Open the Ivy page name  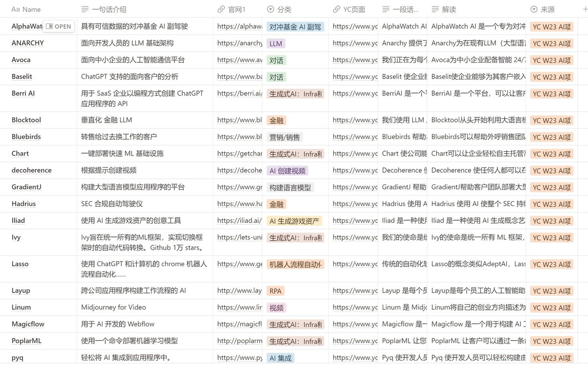tap(16, 237)
